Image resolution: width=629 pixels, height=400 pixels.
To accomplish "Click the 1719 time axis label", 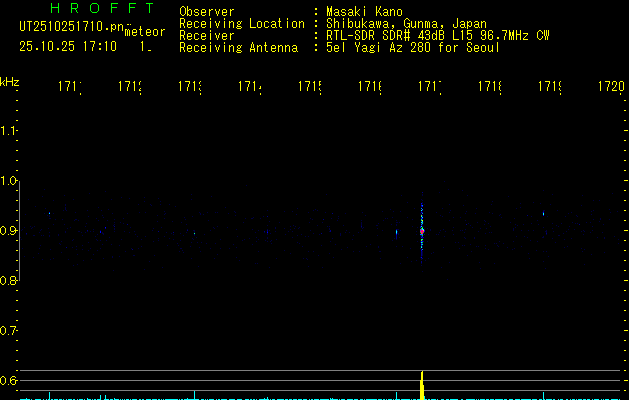I will click(x=549, y=86).
